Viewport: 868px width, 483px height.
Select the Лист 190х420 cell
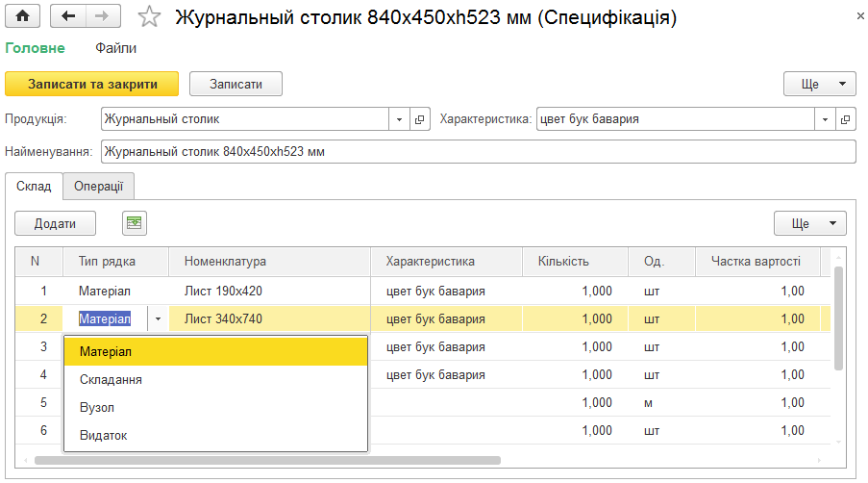[269, 292]
